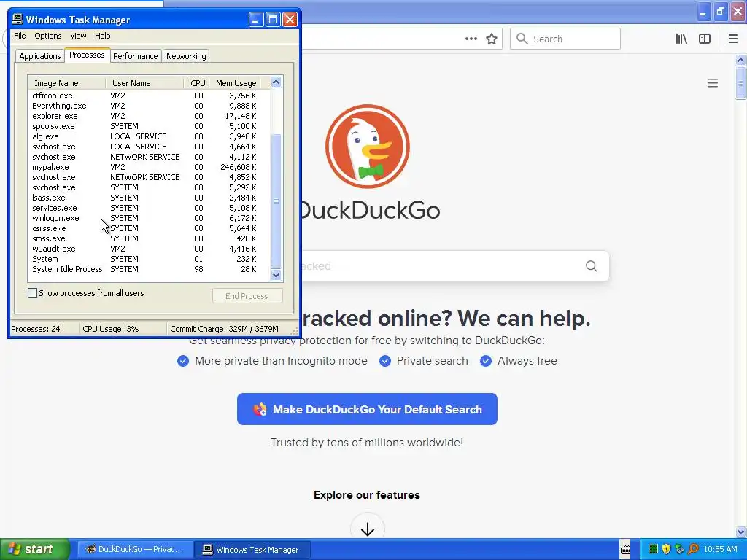Click browser page scrollbar down arrow
The height and width of the screenshot is (560, 747).
[741, 532]
